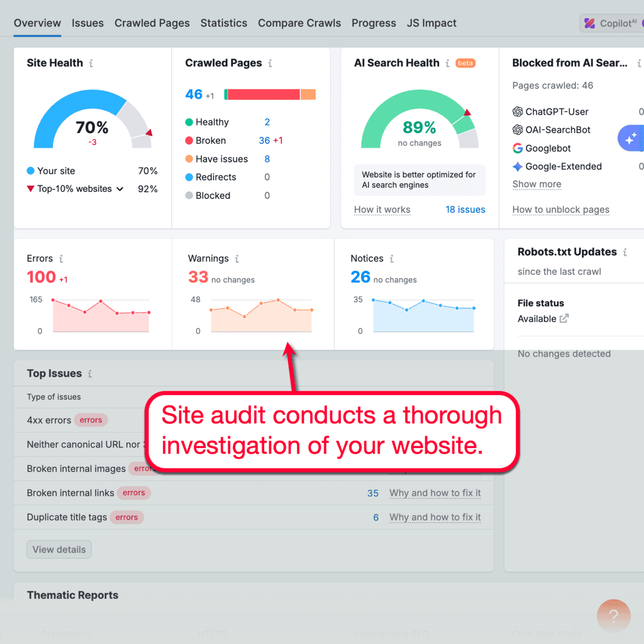The width and height of the screenshot is (644, 644).
Task: Click the AI Search Health info icon
Action: pyautogui.click(x=447, y=63)
